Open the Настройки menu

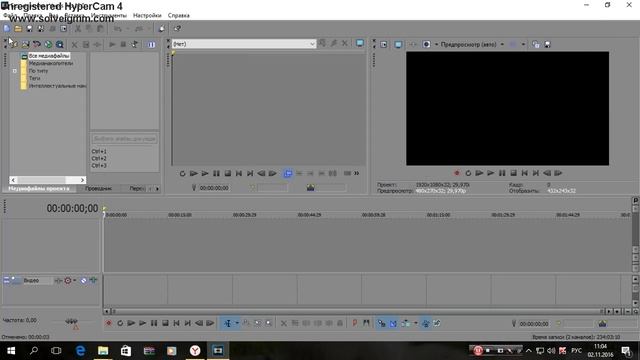[x=147, y=16]
